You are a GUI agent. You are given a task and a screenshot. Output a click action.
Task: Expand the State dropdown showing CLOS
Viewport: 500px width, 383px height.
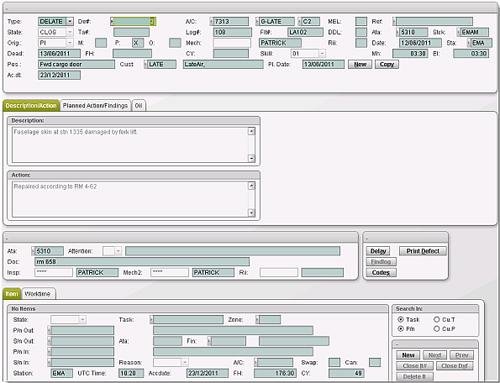(70, 32)
